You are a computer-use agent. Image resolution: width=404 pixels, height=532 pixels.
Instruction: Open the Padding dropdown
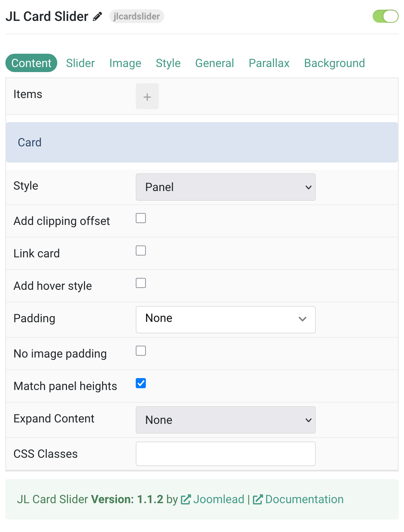click(x=226, y=320)
